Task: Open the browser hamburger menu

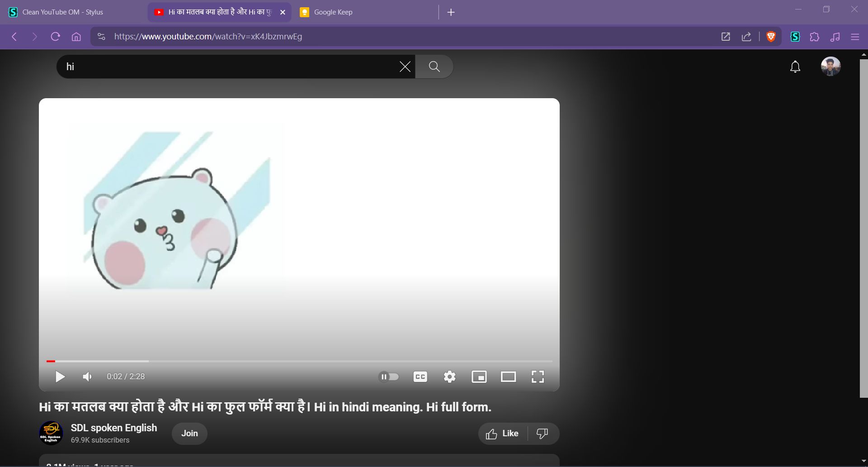Action: pyautogui.click(x=855, y=37)
